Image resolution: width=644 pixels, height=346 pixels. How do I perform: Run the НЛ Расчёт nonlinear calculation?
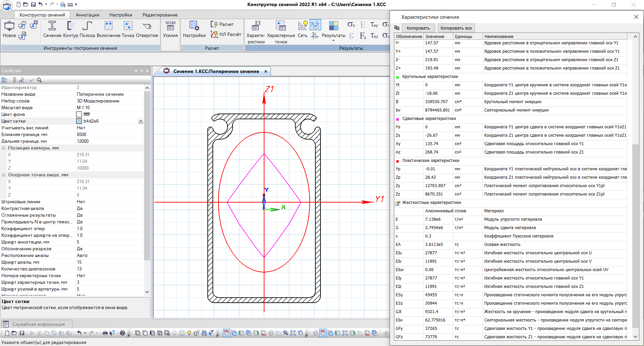pos(226,34)
